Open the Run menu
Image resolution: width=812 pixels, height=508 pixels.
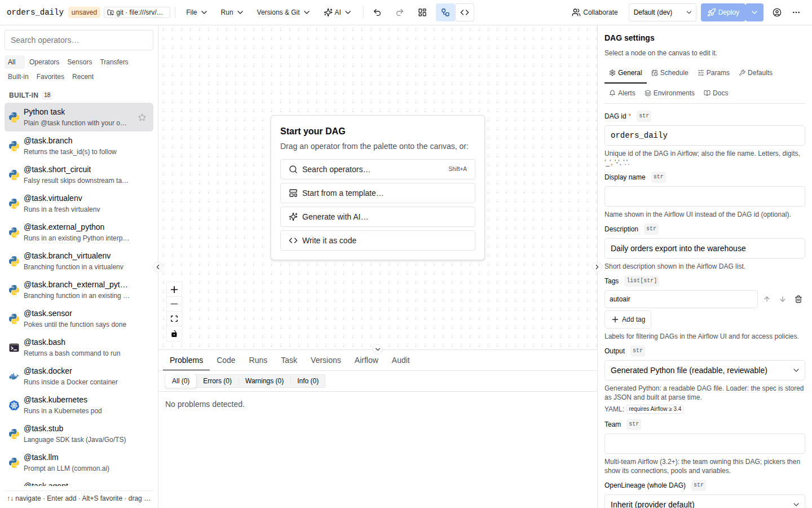tap(232, 12)
